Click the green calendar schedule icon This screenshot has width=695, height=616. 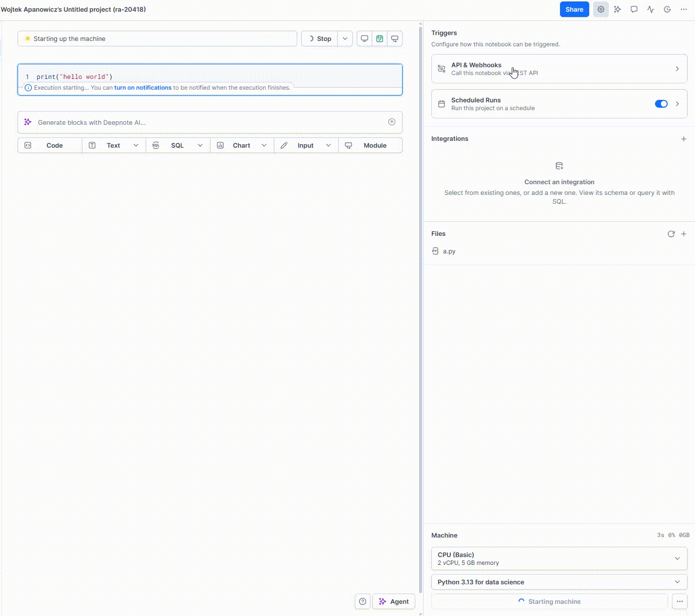tap(380, 38)
